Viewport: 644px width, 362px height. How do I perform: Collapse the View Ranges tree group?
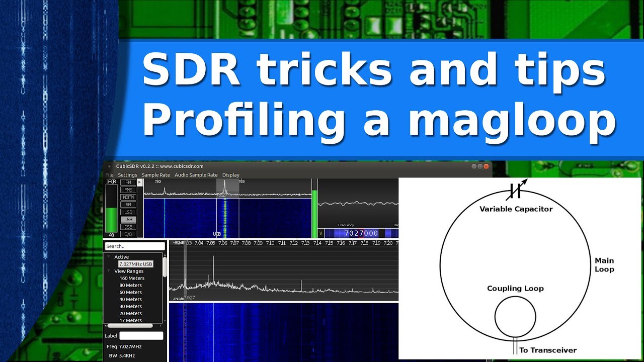click(x=109, y=271)
